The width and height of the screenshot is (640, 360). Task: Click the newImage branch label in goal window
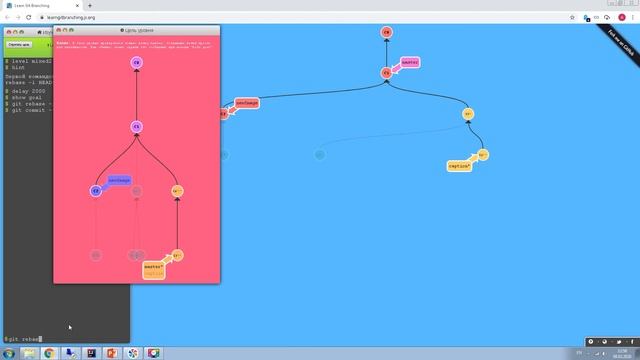tap(119, 180)
